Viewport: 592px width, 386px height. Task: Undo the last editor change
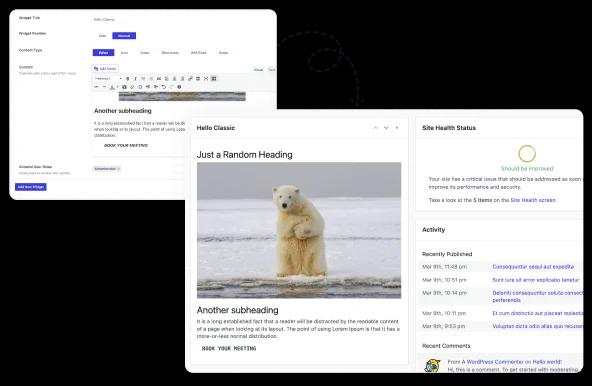click(x=163, y=87)
